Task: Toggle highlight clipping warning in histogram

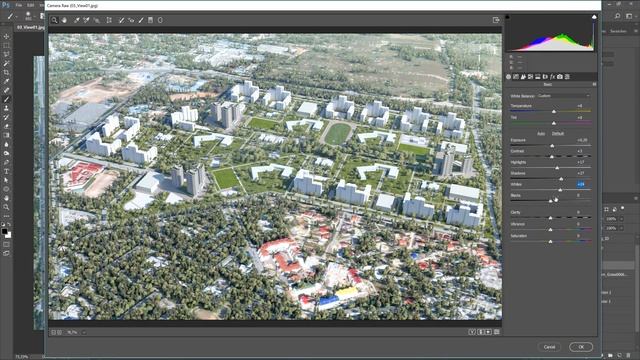Action: point(594,17)
